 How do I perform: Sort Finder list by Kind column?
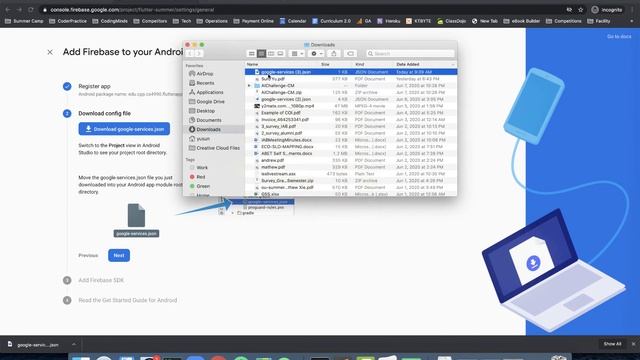359,64
